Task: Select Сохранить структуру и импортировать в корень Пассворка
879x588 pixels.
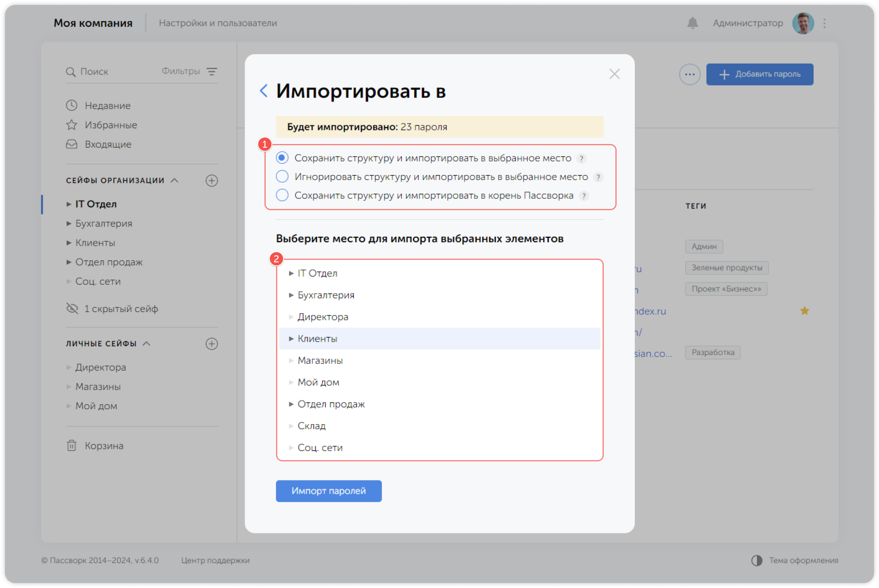Action: [282, 195]
